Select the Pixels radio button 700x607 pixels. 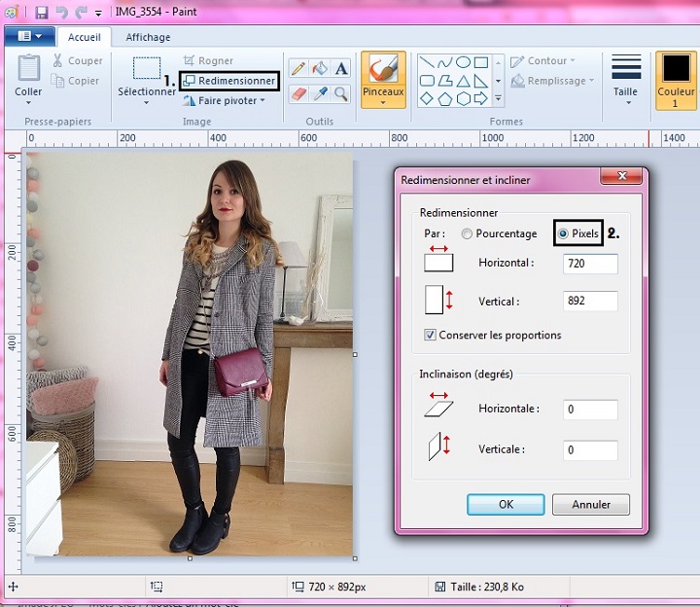point(563,233)
